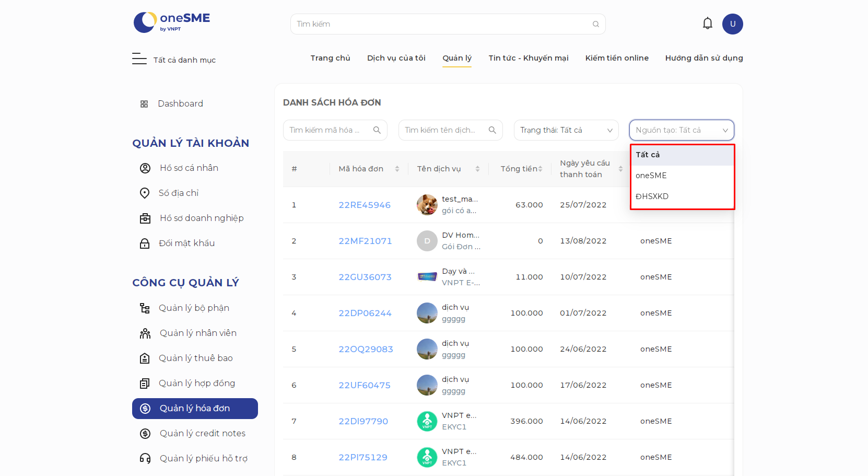The image size is (868, 476).
Task: Sort by Mã hóa đơn column arrows
Action: point(397,169)
